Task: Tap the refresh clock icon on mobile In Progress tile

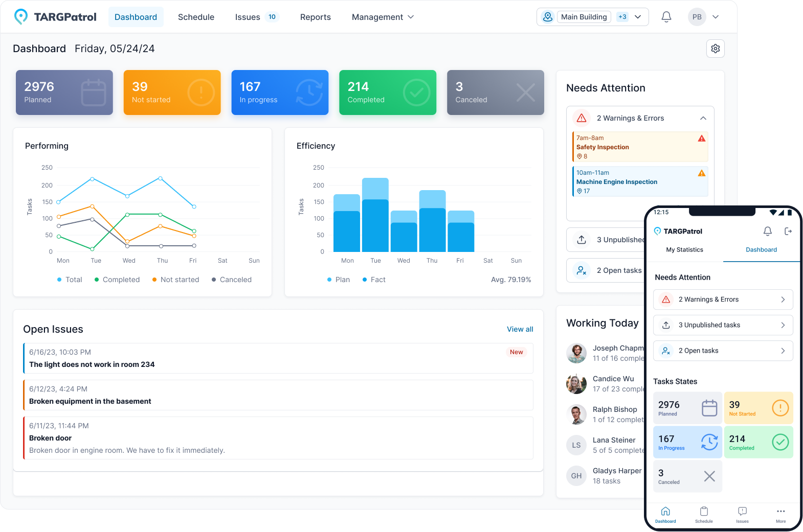Action: click(709, 442)
